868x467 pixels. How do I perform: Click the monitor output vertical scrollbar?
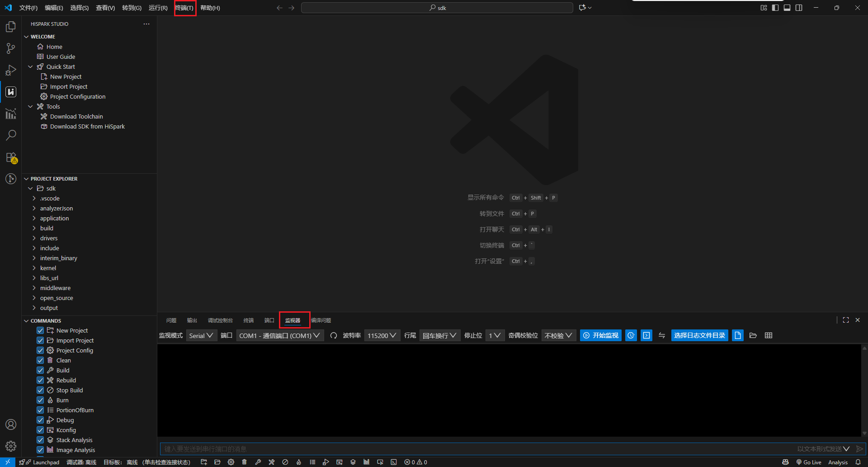[864, 390]
